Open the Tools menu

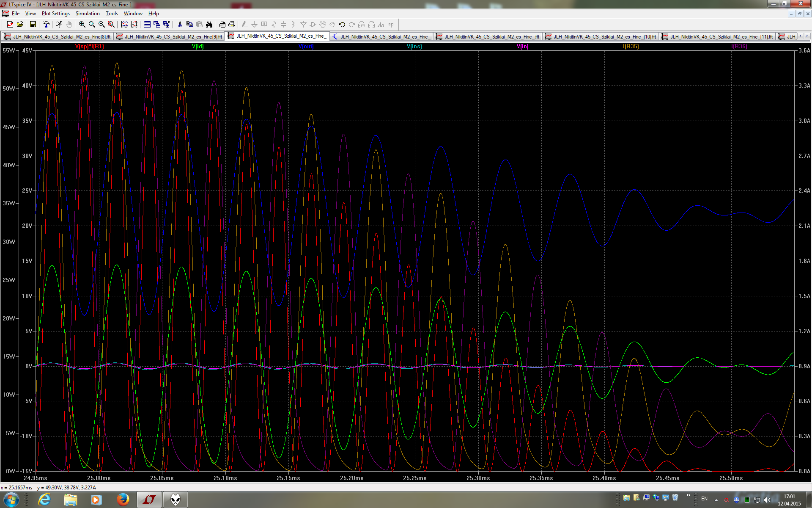112,14
